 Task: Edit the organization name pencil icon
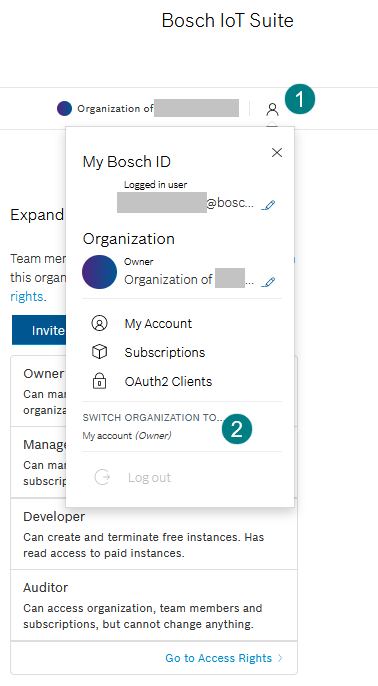[268, 281]
